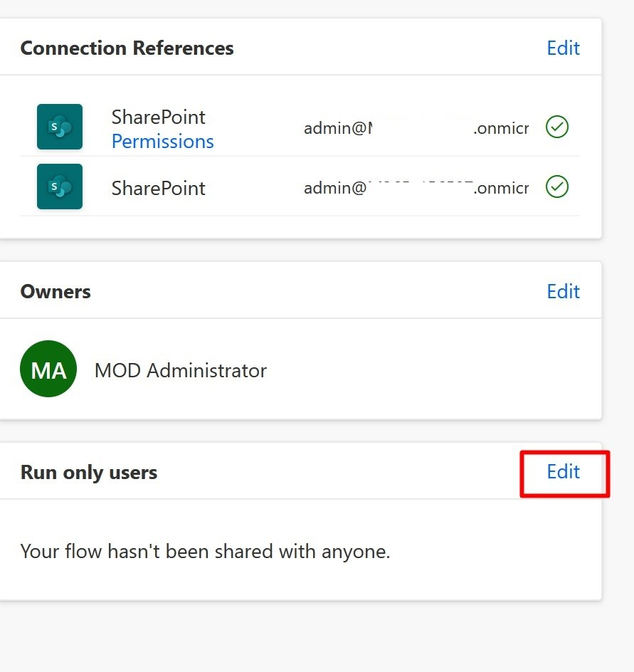This screenshot has width=634, height=672.
Task: Click the SharePoint label above Permissions
Action: point(158,117)
